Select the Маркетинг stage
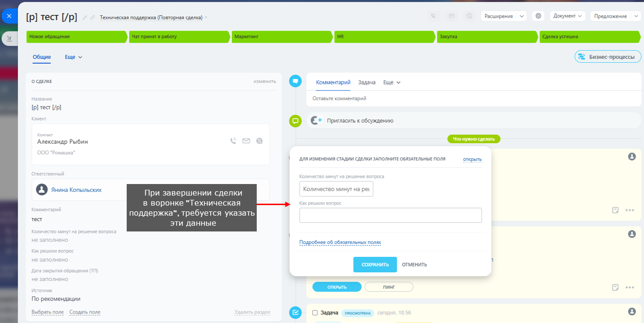 [283, 36]
